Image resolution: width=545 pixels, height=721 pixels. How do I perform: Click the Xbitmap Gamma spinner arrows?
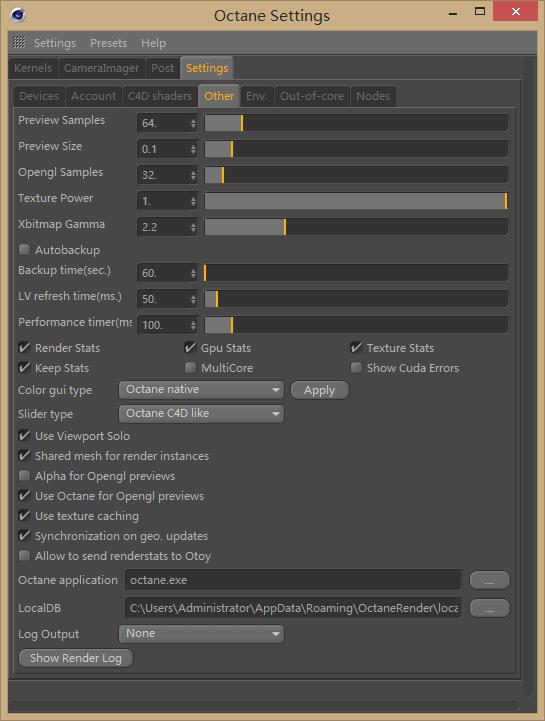tap(193, 227)
